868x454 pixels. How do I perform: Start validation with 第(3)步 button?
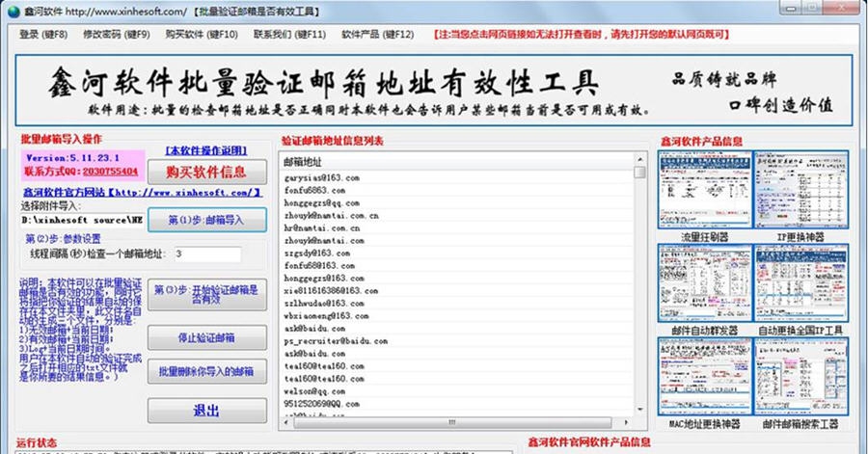coord(206,294)
